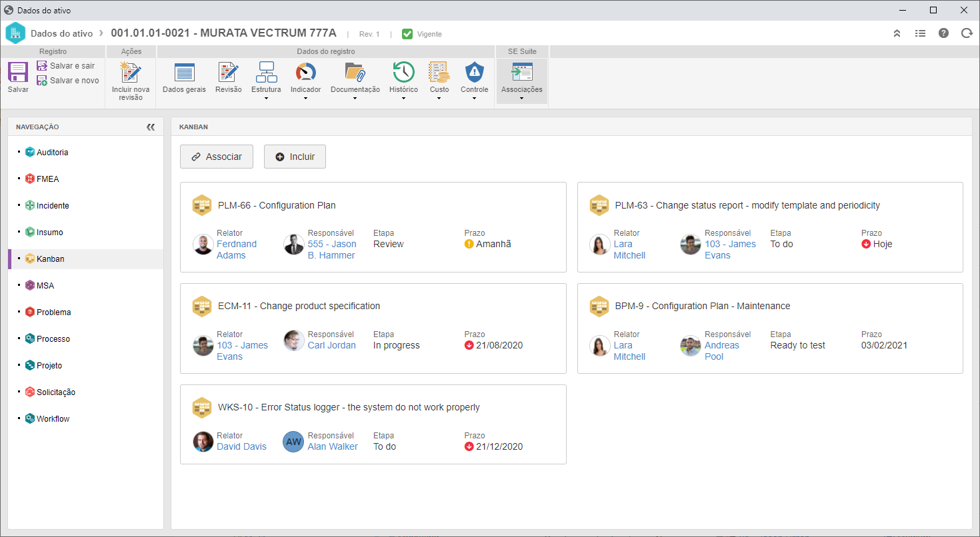
Task: Collapse the ribbon with double chevron
Action: point(897,33)
